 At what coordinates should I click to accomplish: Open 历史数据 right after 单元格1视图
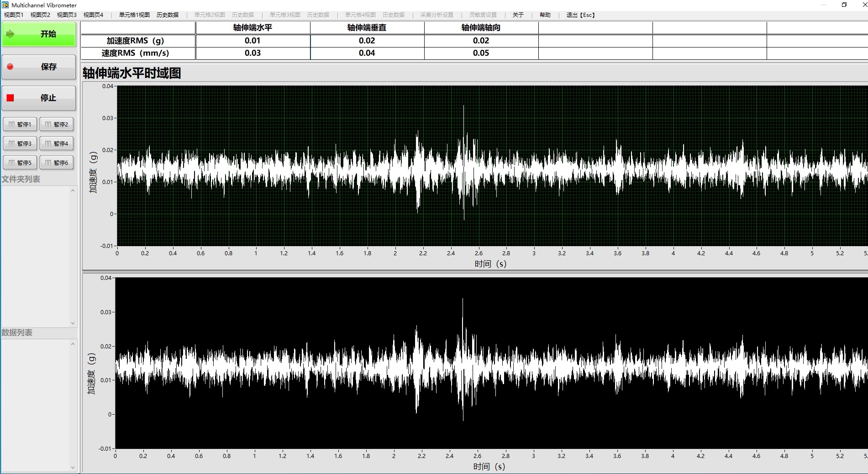click(168, 15)
